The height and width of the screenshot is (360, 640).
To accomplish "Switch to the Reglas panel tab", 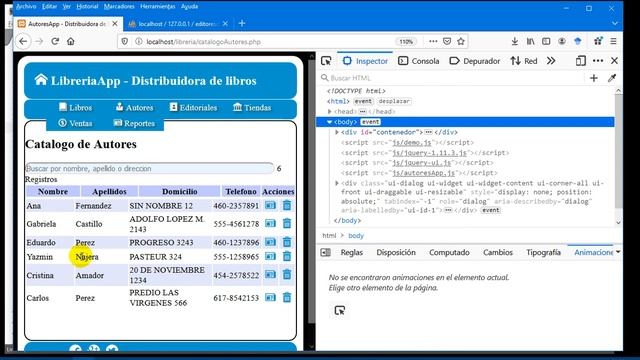I will point(351,252).
